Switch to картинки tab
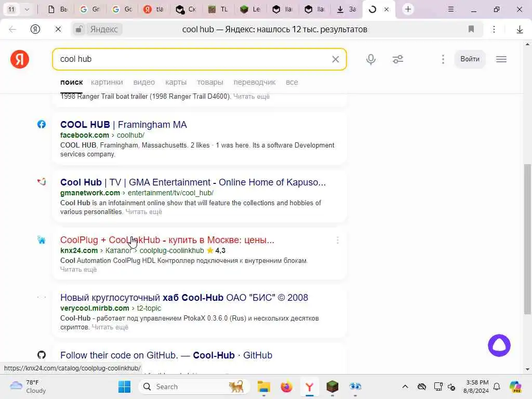 click(107, 82)
